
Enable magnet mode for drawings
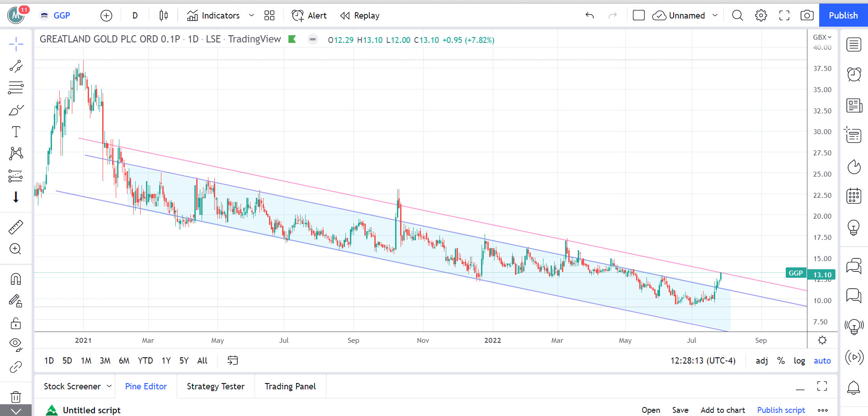click(x=16, y=279)
